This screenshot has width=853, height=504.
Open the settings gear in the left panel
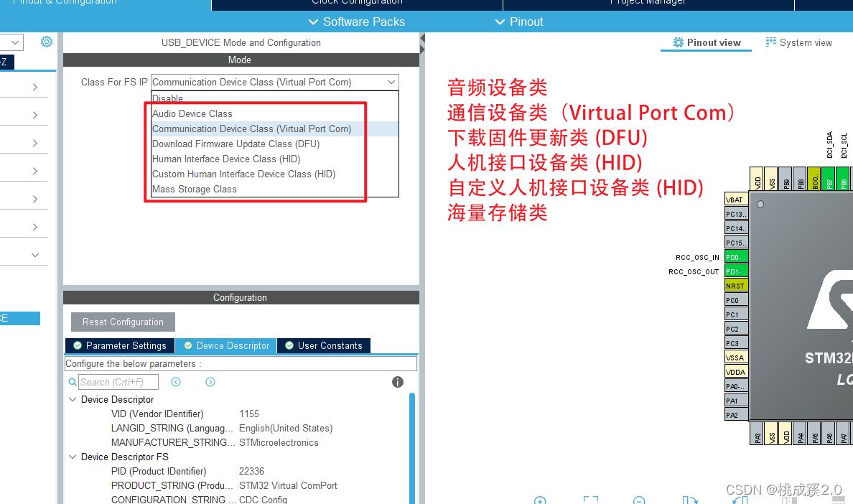(x=46, y=42)
